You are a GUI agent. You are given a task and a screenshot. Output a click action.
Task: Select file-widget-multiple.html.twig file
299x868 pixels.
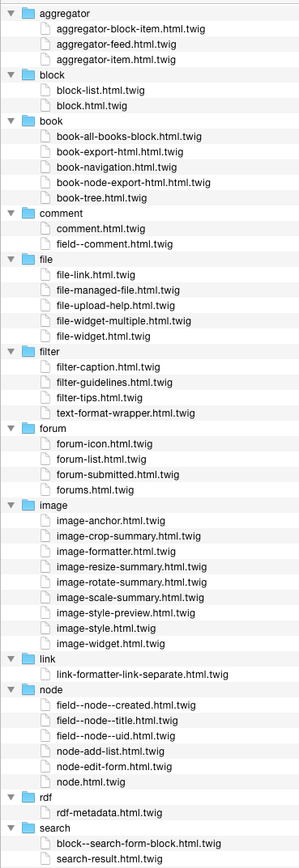pyautogui.click(x=124, y=320)
